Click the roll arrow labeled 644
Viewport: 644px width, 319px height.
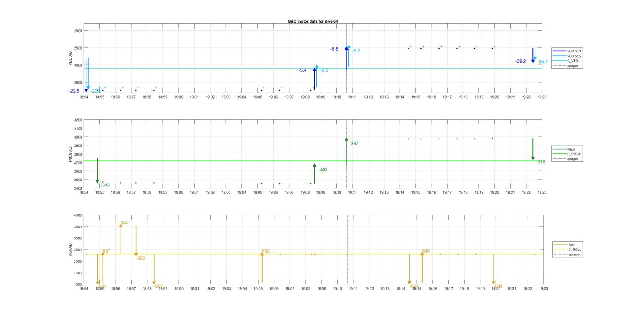click(121, 239)
